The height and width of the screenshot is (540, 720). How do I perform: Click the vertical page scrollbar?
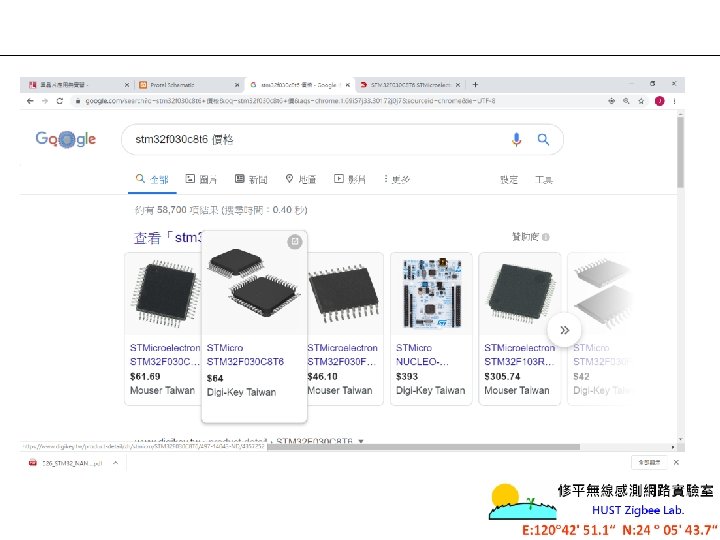point(681,152)
